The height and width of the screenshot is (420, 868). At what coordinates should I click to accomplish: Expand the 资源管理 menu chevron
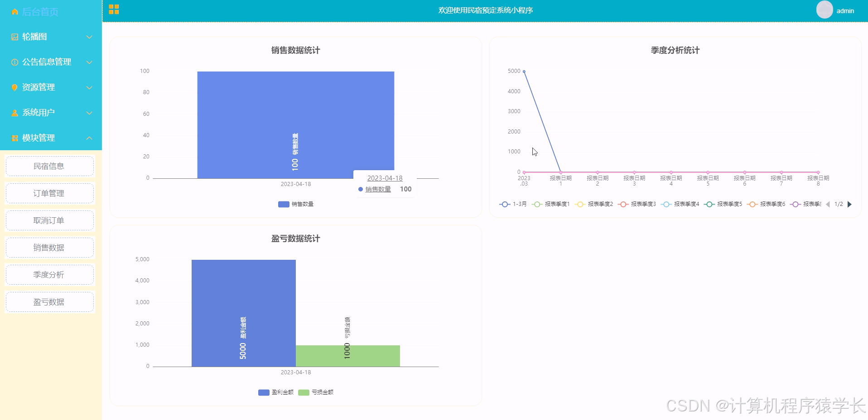(89, 87)
